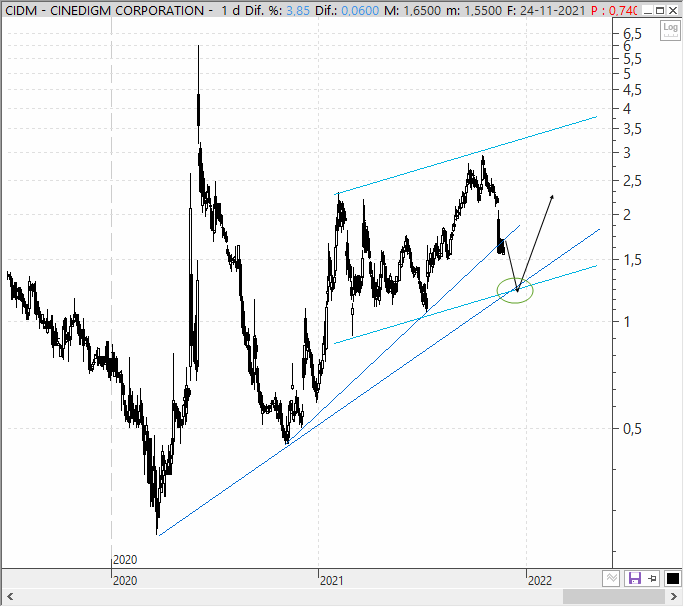Click the double-chevron collapse icon

[x=611, y=579]
